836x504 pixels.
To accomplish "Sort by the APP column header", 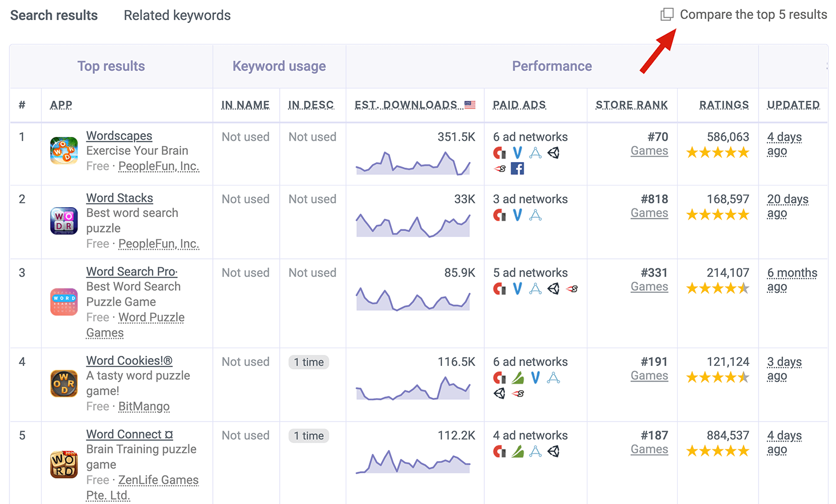I will tap(61, 105).
